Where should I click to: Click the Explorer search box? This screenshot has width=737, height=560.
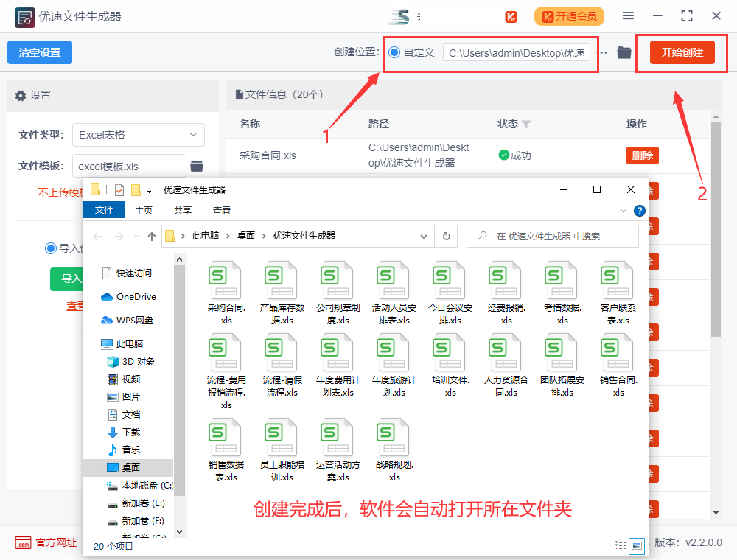(x=552, y=236)
